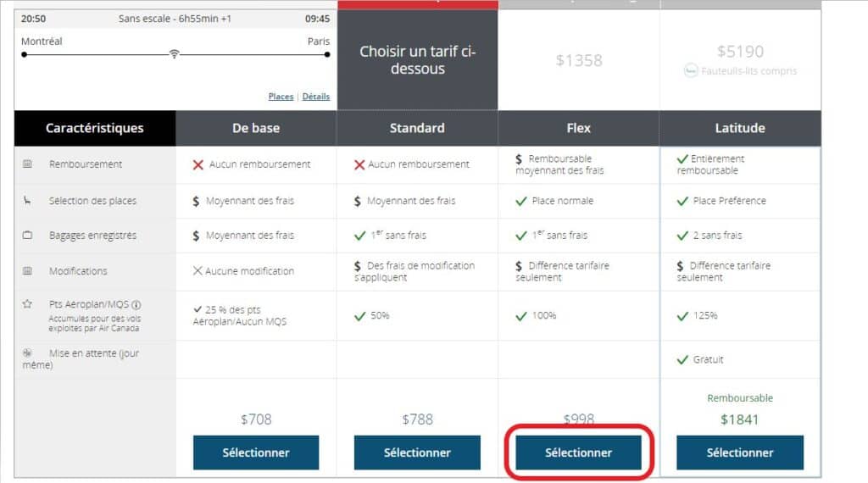The height and width of the screenshot is (483, 868).
Task: Click the Modifications row icon
Action: (27, 271)
